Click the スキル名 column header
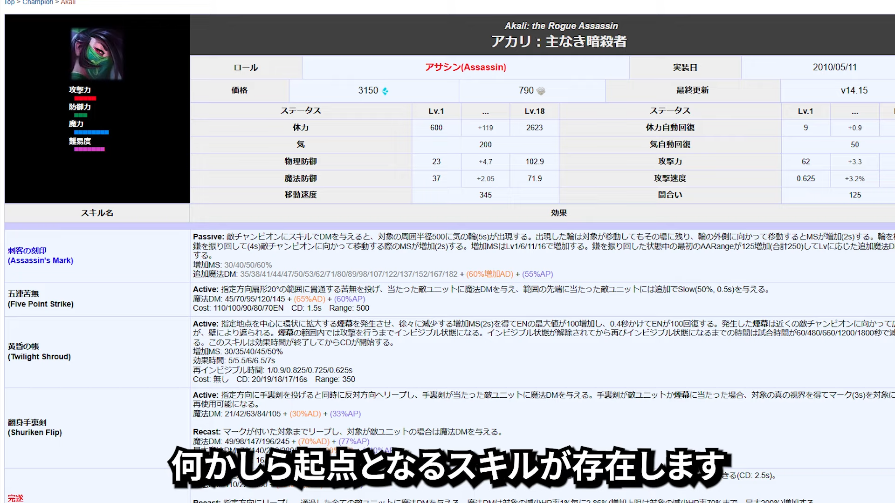This screenshot has height=503, width=895. 97,213
